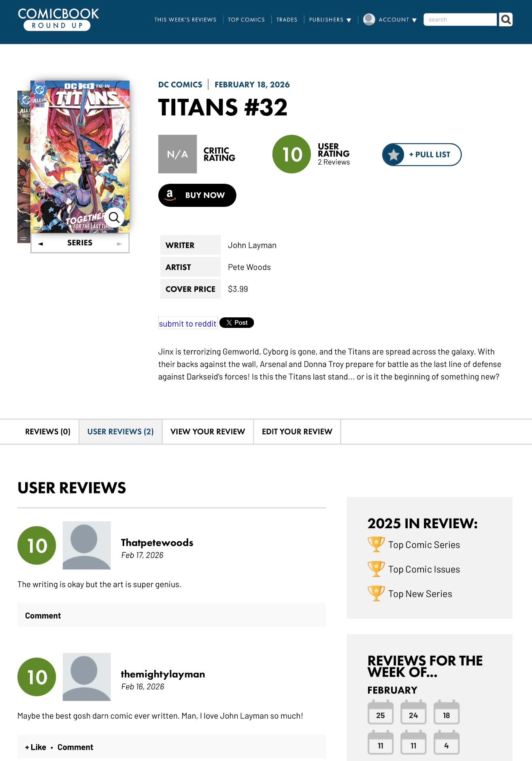The height and width of the screenshot is (761, 532).
Task: Click the Buy Now Amazon button
Action: [x=197, y=195]
